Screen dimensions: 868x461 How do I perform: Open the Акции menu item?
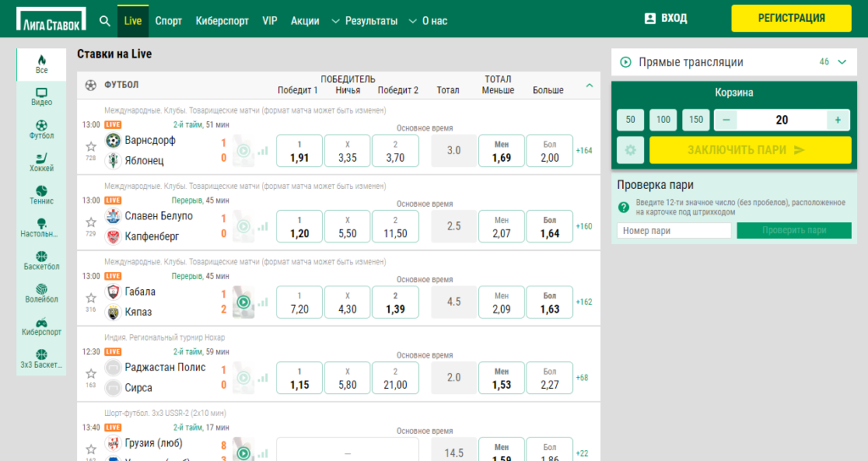[305, 21]
